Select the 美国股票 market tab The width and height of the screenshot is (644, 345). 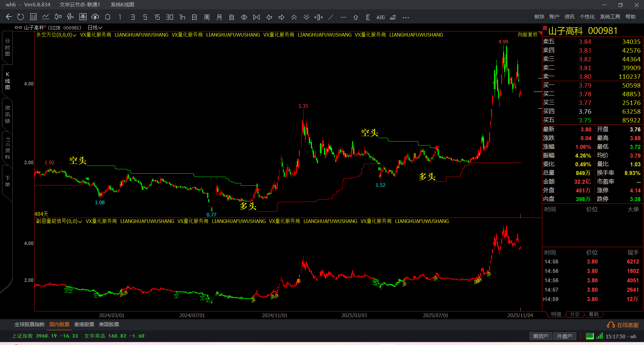coord(109,325)
